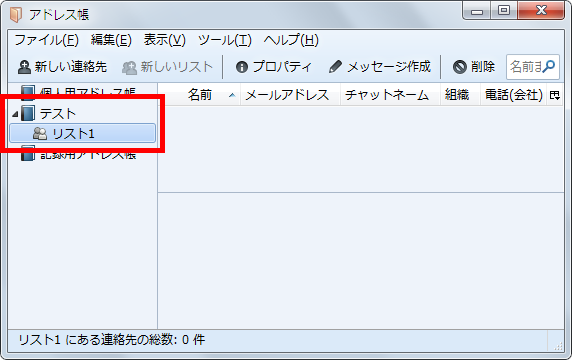Viewport: 572px width, 360px height.
Task: Select the 個人用アドレス帳 address book
Action: 78,93
